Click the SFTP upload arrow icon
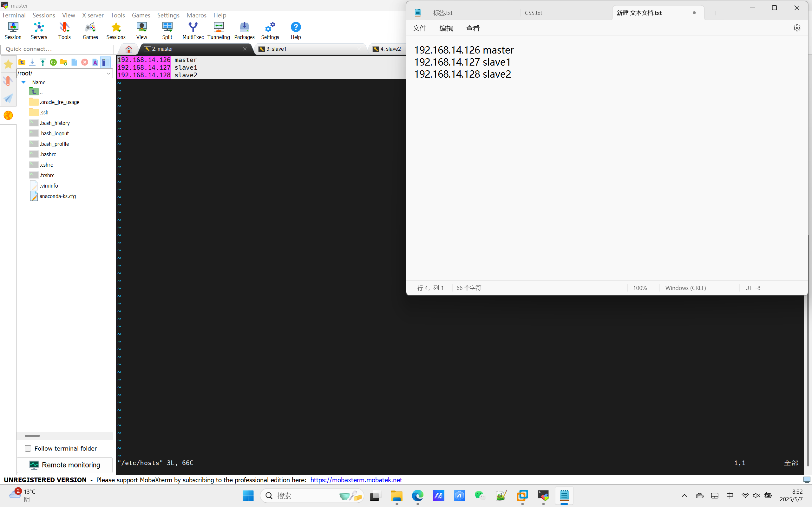Image resolution: width=812 pixels, height=507 pixels. pyautogui.click(x=43, y=62)
